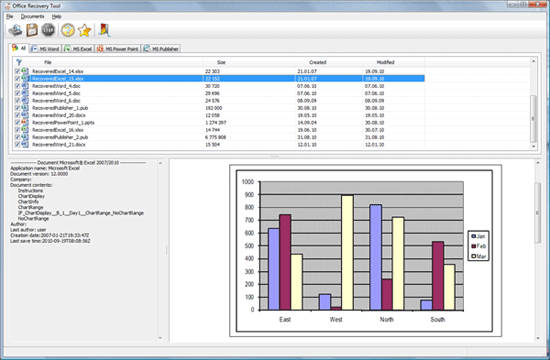Viewport: 550px width, 360px height.
Task: Click file icon of RecoveredWord_5.doc
Action: (25, 93)
